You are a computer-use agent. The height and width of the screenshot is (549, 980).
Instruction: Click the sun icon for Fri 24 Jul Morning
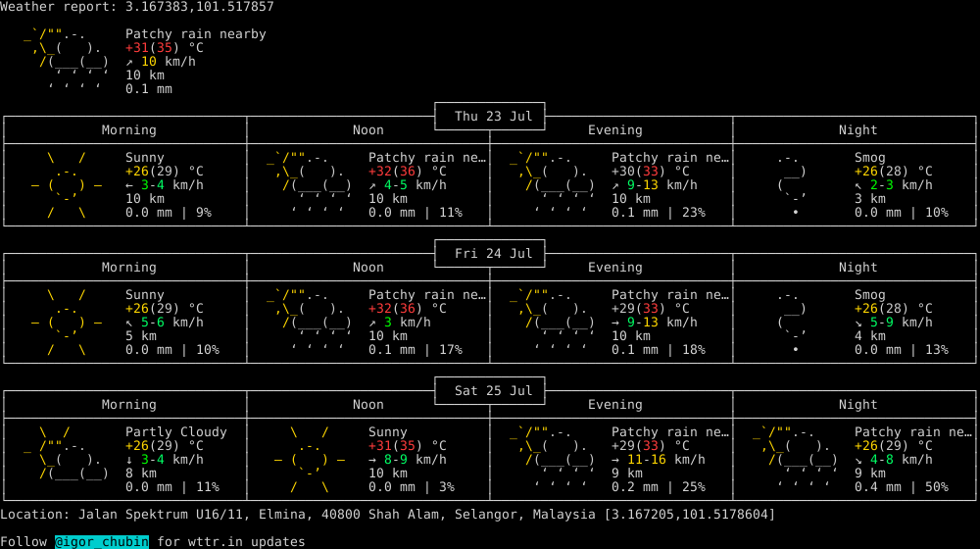[67, 322]
